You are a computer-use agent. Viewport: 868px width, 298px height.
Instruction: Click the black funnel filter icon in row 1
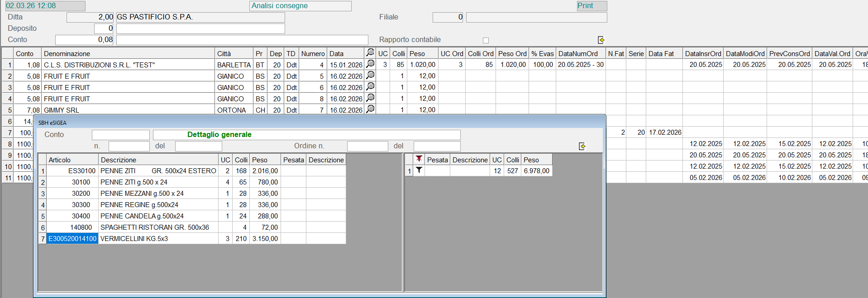419,170
